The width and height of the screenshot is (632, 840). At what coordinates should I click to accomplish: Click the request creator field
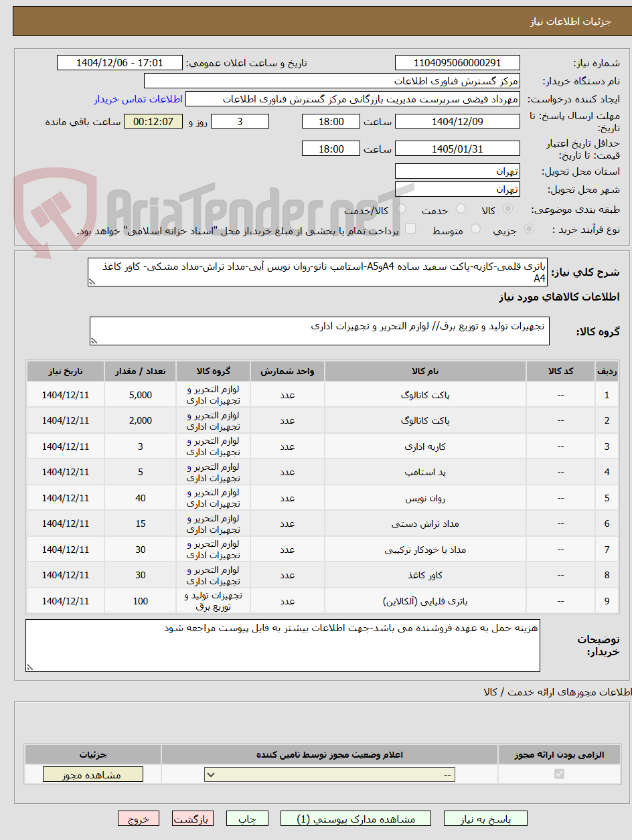point(352,99)
